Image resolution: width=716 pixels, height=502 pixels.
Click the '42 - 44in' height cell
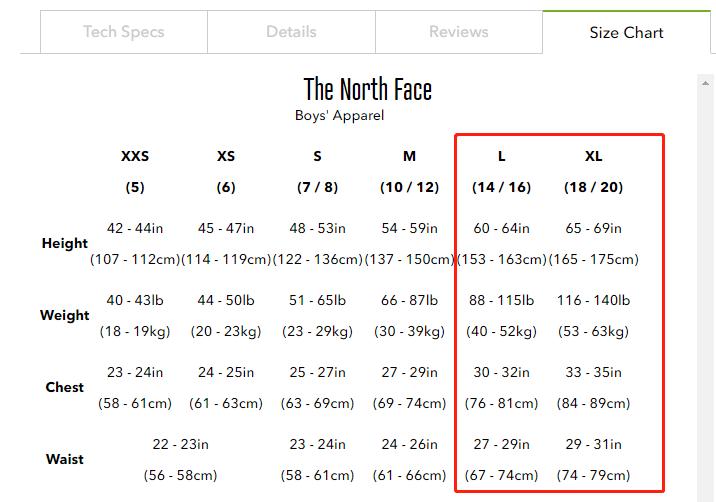135,228
